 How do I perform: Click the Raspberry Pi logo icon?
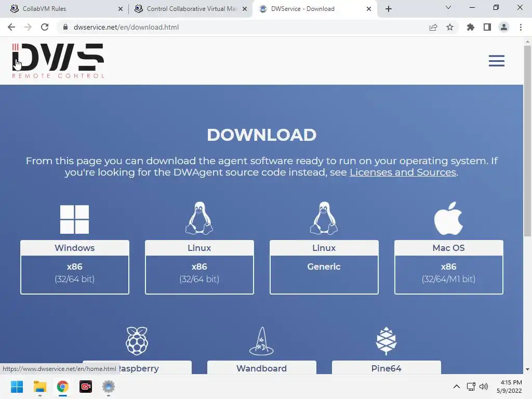tap(137, 341)
